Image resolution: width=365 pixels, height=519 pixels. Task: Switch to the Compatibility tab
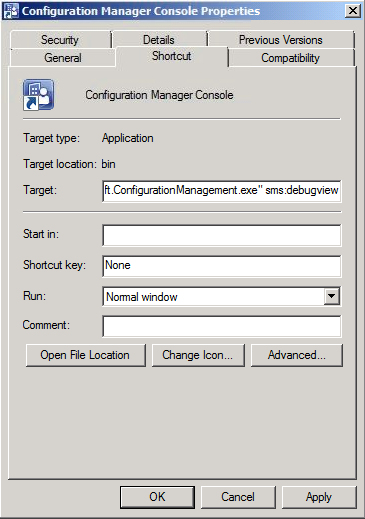click(291, 58)
